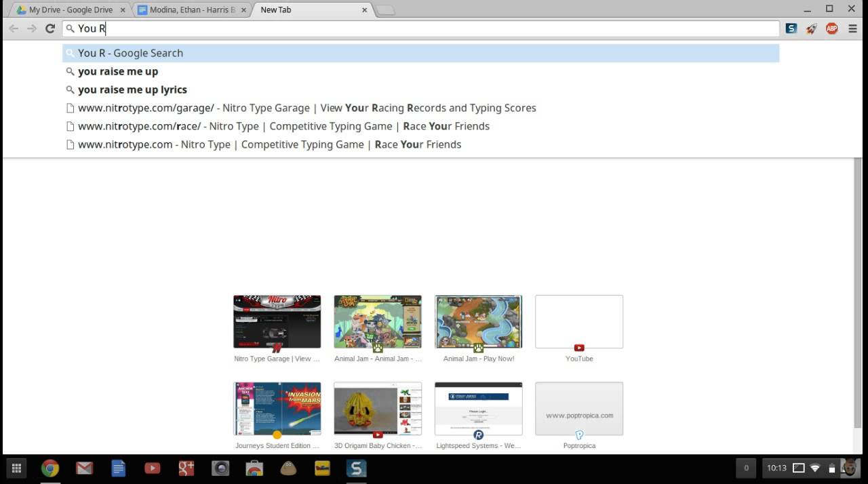Open YouTube from the shelf
868x484 pixels.
point(152,468)
